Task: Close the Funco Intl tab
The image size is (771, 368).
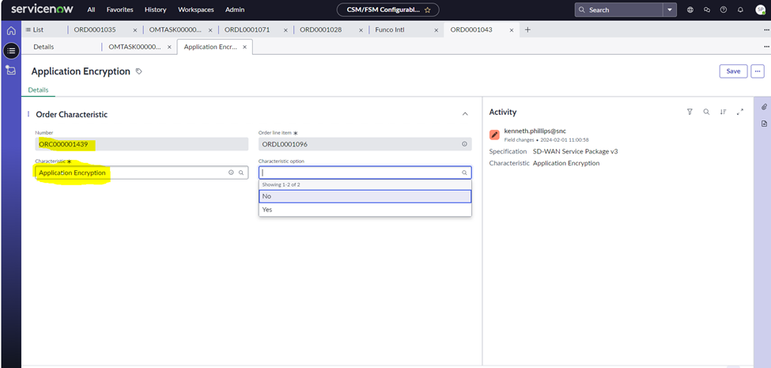Action: pos(436,30)
